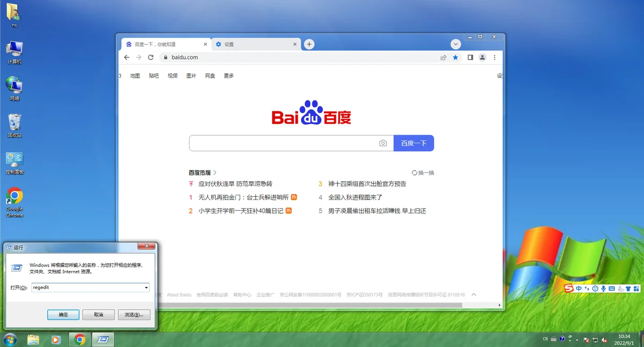Open the Chrome profile avatar icon

pos(482,57)
